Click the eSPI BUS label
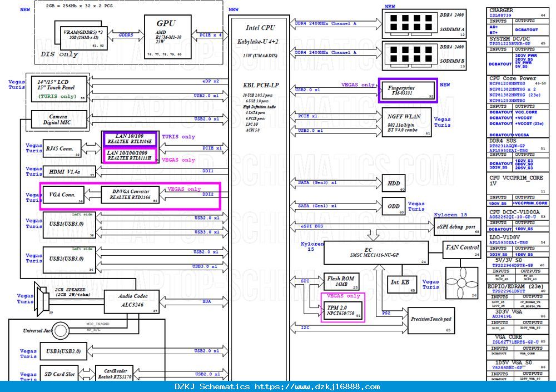Viewport: 556px width, 392px height. click(x=312, y=226)
